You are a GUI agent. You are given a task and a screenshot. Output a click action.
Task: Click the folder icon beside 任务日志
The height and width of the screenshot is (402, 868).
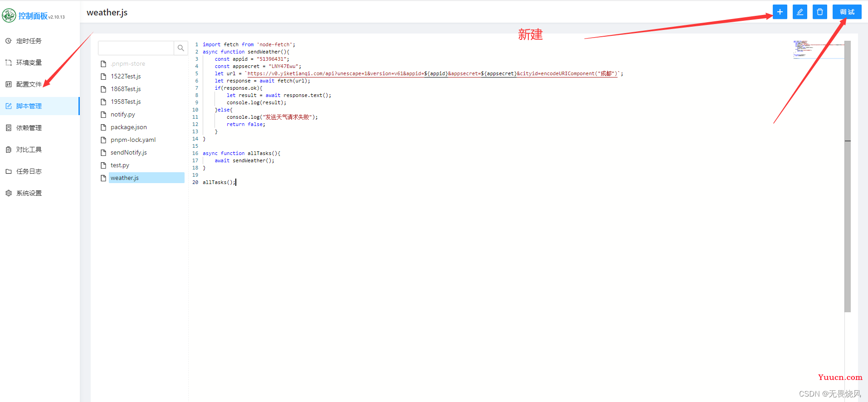tap(9, 171)
